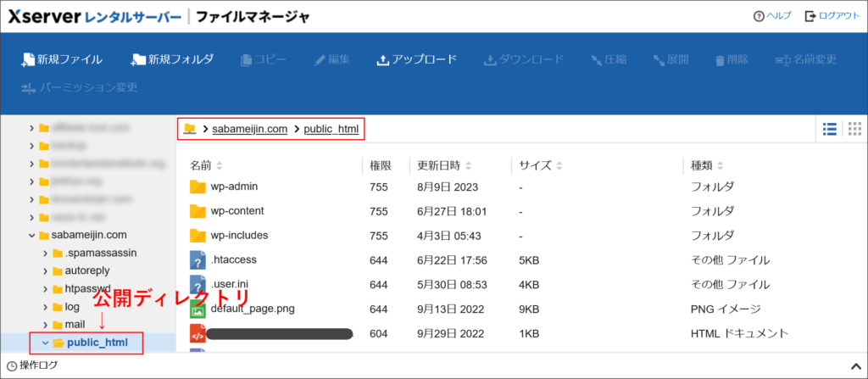868x379 pixels.
Task: Click the コピー toolbar button
Action: tap(264, 60)
